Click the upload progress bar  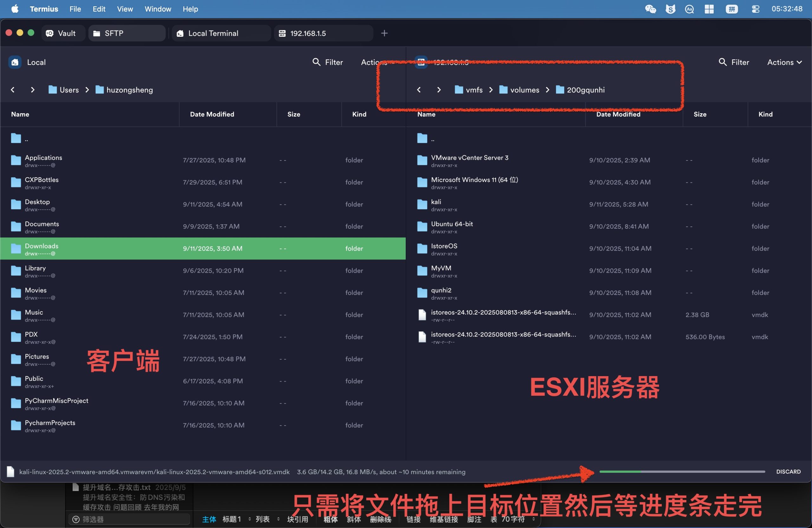pyautogui.click(x=682, y=471)
